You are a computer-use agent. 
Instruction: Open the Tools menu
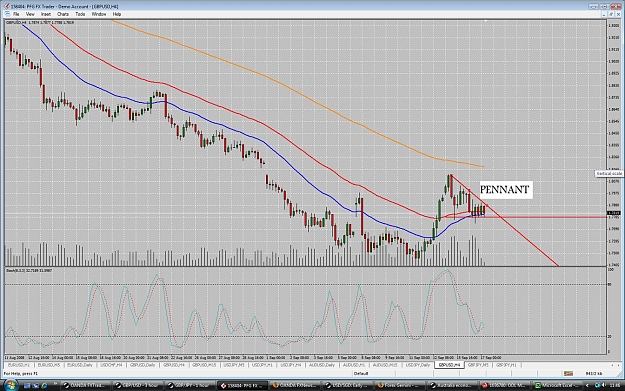tap(80, 14)
